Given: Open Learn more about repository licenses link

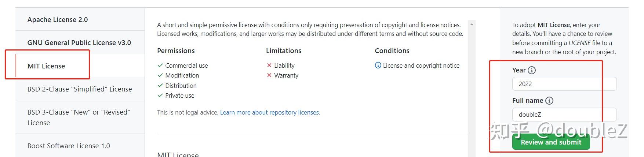Looking at the screenshot, I should pos(269,112).
